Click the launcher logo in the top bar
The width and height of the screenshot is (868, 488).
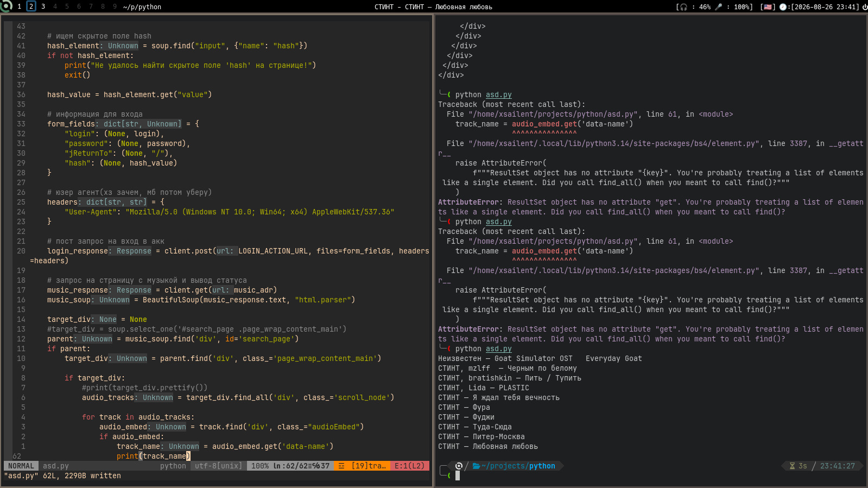(6, 6)
